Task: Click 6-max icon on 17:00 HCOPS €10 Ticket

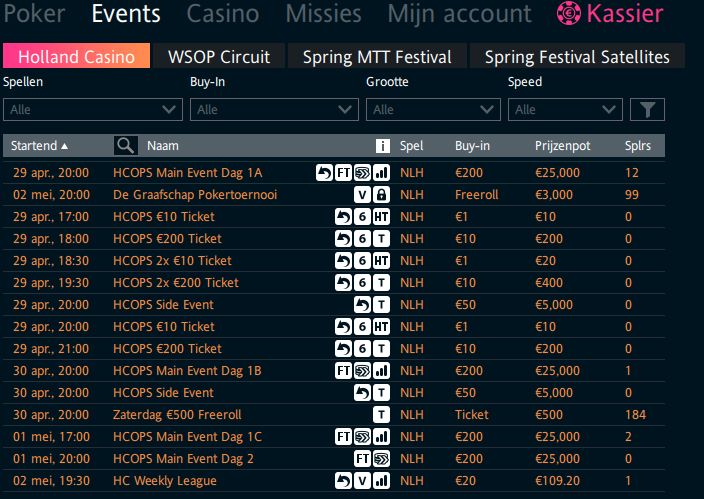Action: point(362,216)
